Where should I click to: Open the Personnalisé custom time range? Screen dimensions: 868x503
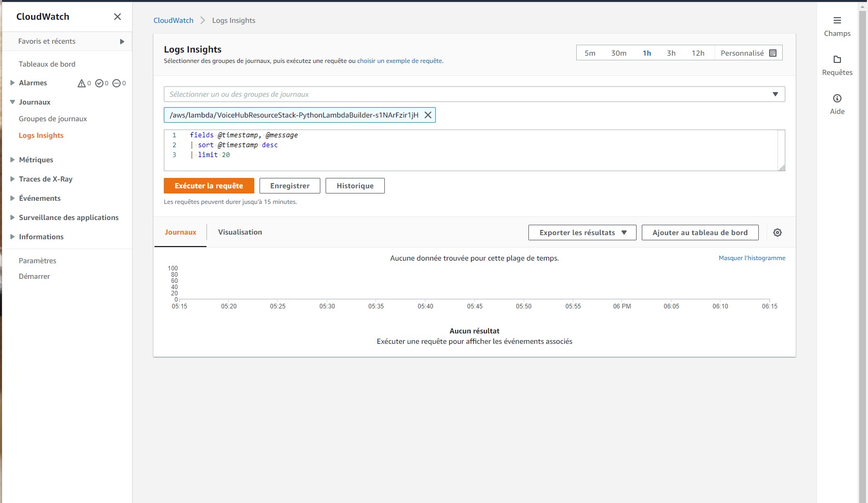tap(748, 53)
